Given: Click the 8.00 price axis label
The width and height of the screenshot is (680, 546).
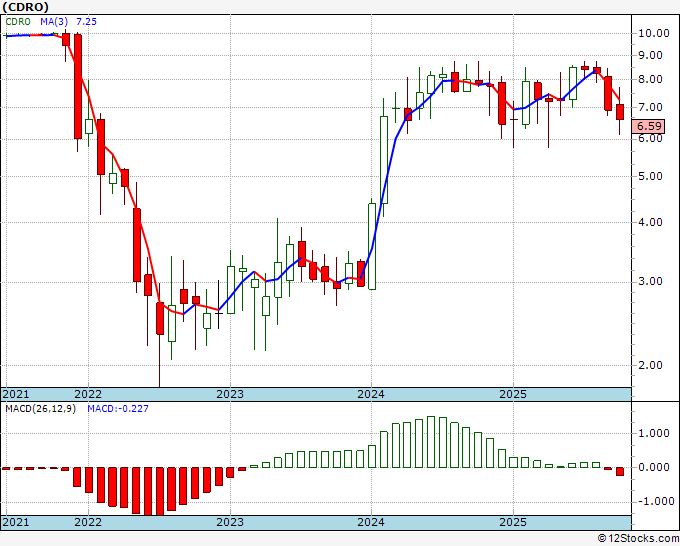Looking at the screenshot, I should pos(650,79).
